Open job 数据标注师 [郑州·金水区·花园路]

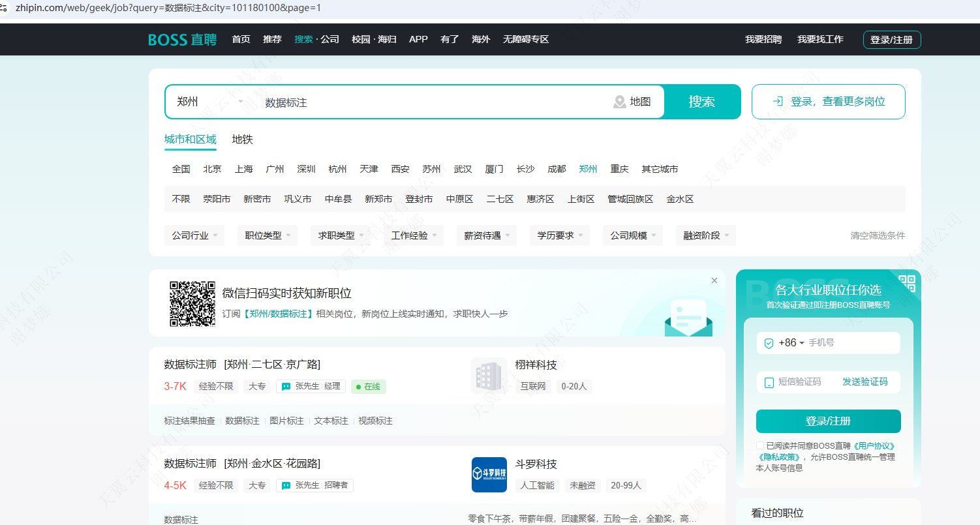[242, 464]
